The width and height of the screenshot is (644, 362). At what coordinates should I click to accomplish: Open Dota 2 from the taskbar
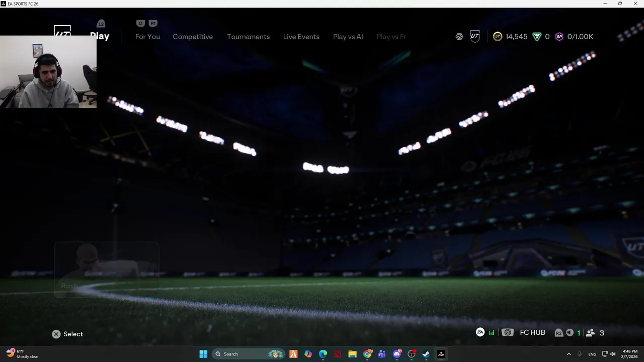coord(338,354)
